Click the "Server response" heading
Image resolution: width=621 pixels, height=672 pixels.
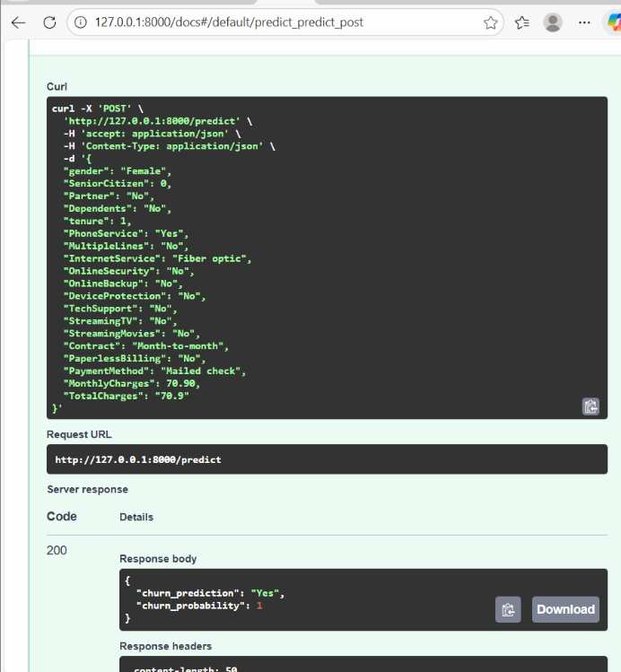[x=87, y=490]
